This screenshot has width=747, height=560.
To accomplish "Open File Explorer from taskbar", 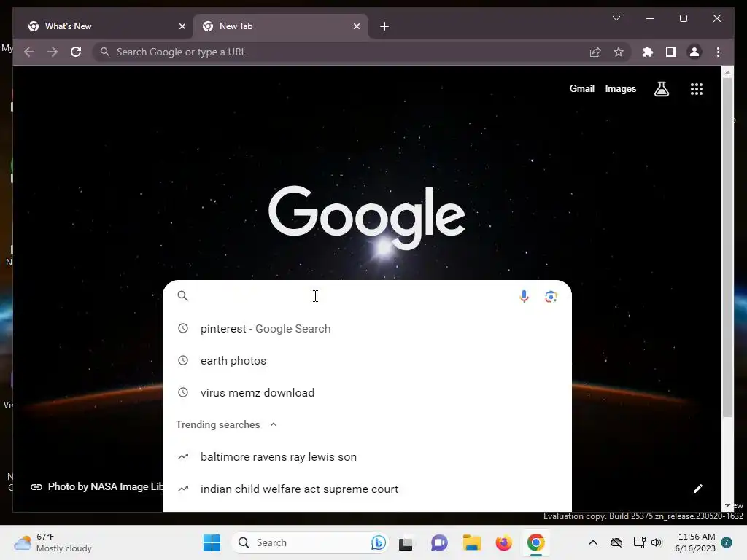I will point(472,542).
